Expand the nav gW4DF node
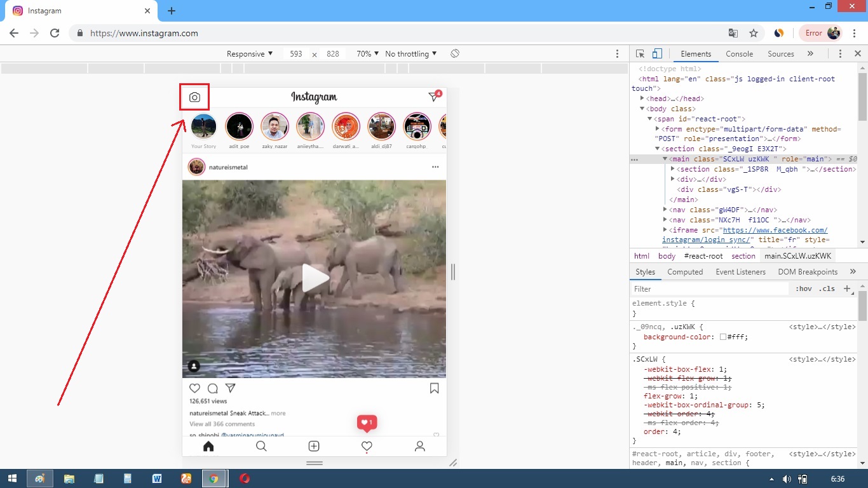The width and height of the screenshot is (868, 488). coord(665,210)
